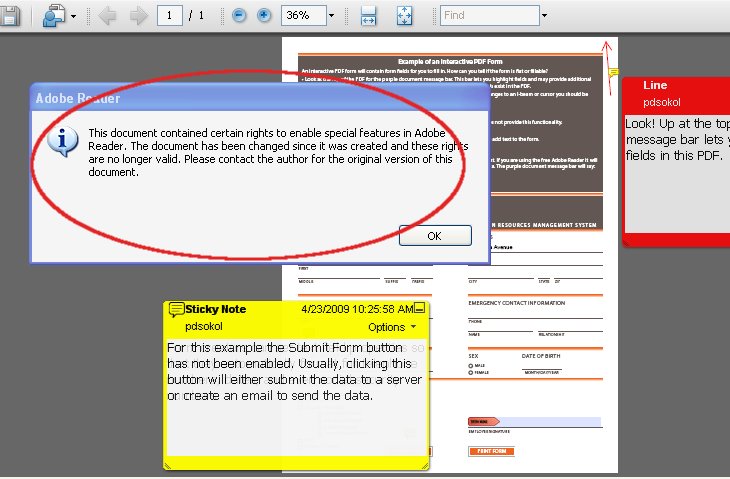Zoom in with the plus button
Image resolution: width=730 pixels, height=479 pixels.
[264, 15]
